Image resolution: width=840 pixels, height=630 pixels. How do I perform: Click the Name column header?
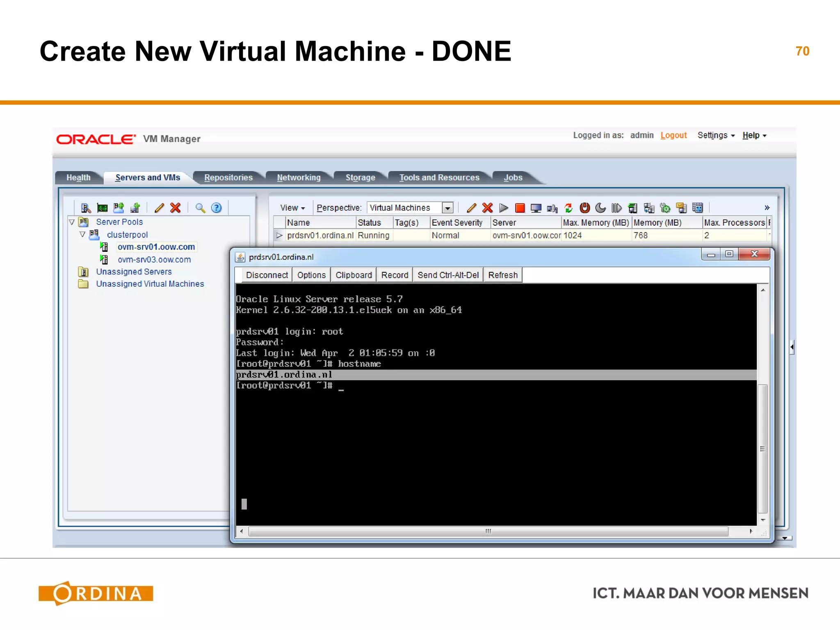(320, 223)
